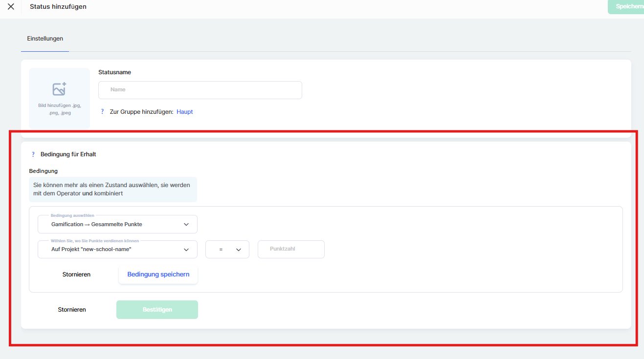Click the add image icon
The height and width of the screenshot is (359, 644).
tap(59, 89)
